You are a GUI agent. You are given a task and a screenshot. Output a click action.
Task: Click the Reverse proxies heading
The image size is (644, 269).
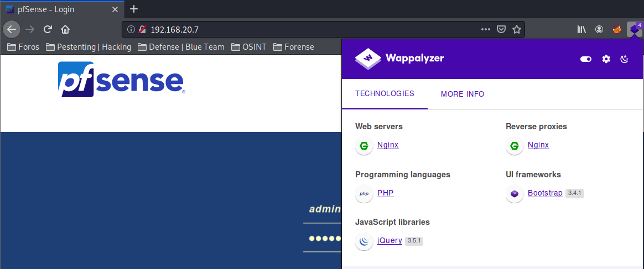(537, 126)
